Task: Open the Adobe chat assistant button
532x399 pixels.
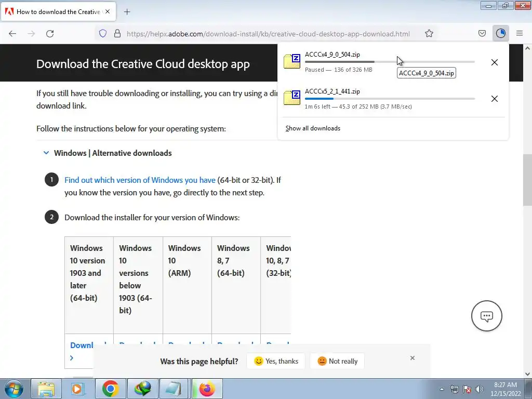Action: click(x=486, y=316)
